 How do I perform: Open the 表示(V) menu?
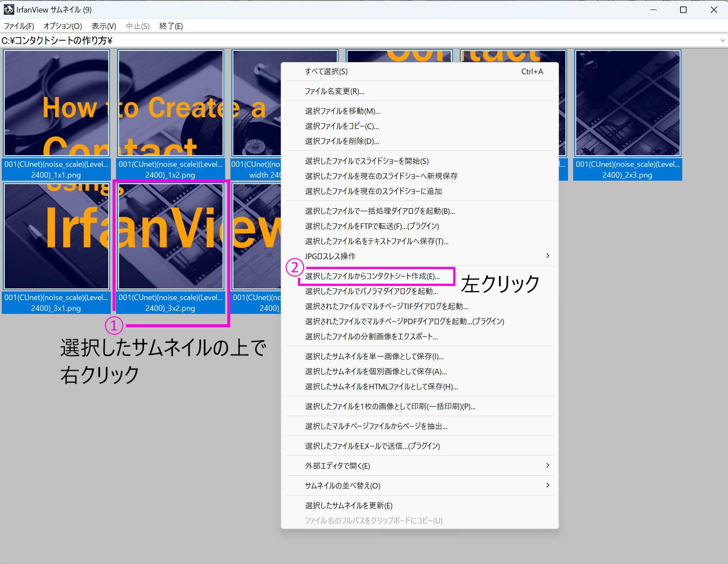coord(104,26)
